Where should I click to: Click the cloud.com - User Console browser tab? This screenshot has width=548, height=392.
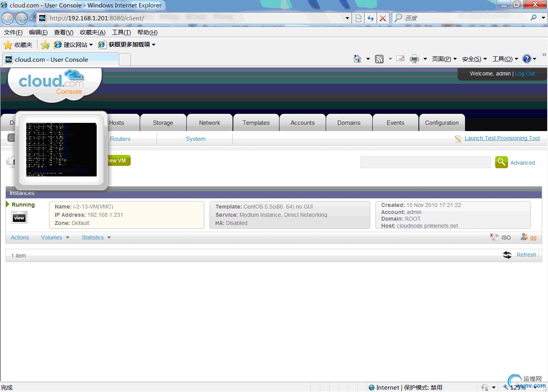coord(61,59)
